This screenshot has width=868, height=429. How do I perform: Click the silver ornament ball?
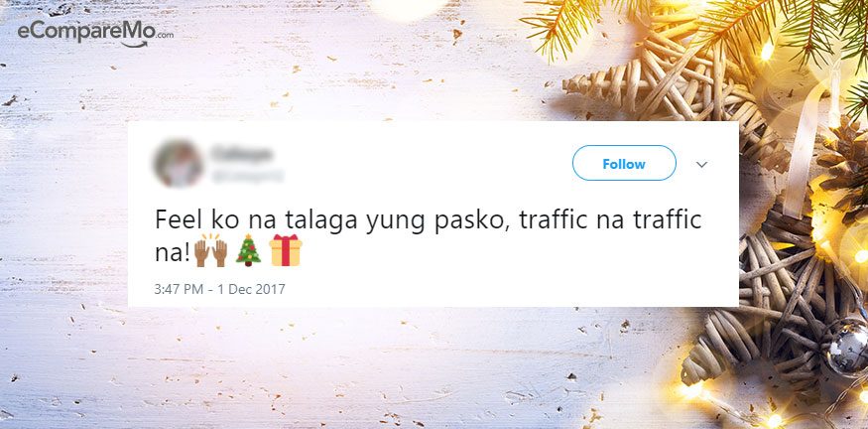pos(847,347)
